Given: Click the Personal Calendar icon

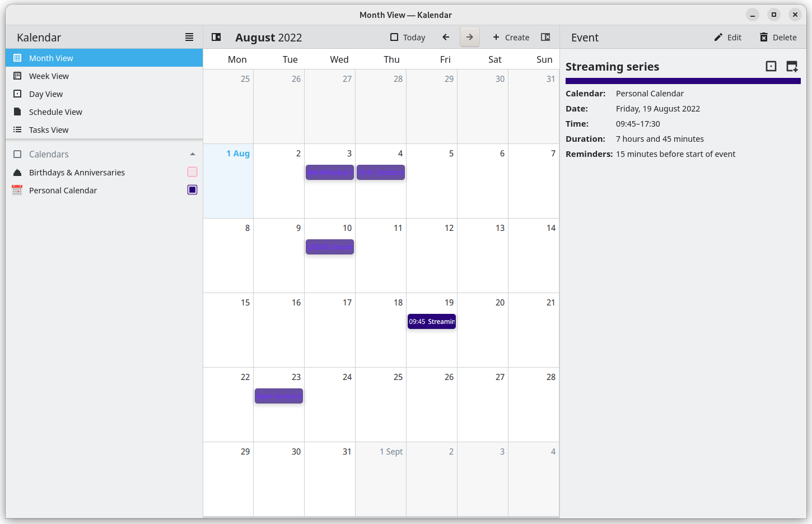Looking at the screenshot, I should 17,190.
